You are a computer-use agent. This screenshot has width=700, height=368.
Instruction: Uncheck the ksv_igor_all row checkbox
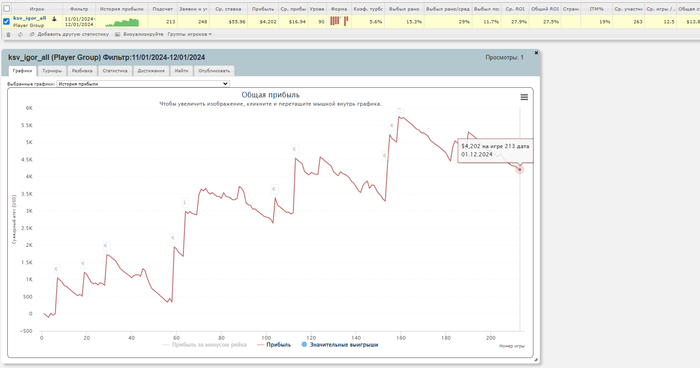coord(6,21)
